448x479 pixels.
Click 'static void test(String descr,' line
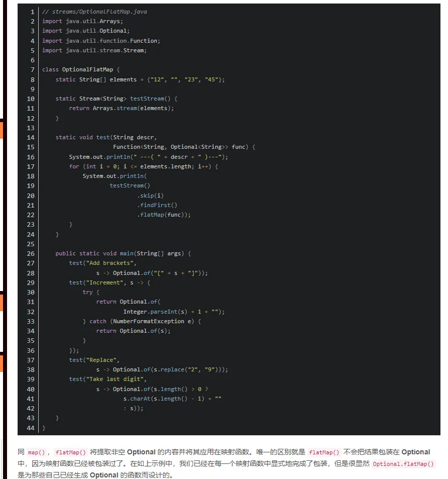pos(106,137)
